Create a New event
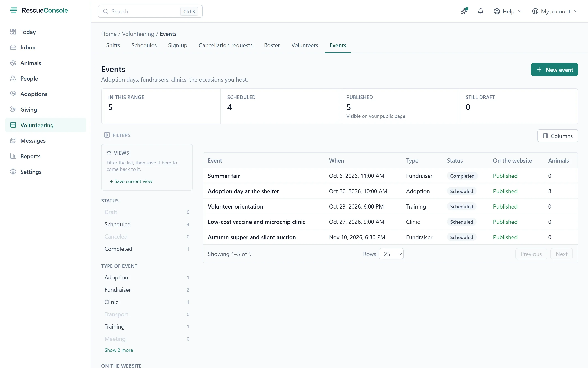Image resolution: width=588 pixels, height=368 pixels. click(x=554, y=70)
